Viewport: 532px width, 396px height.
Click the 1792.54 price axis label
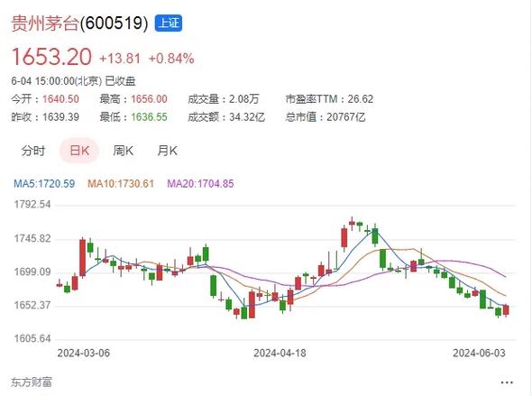tap(32, 204)
